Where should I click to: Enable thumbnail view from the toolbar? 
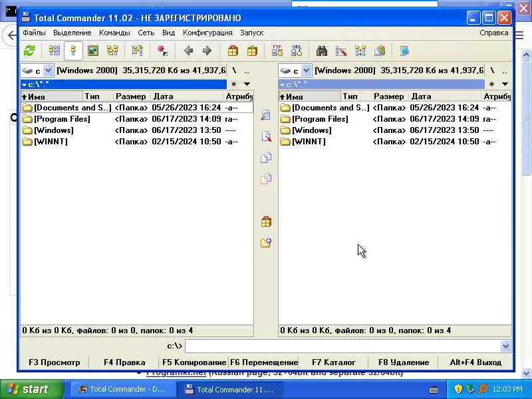92,51
